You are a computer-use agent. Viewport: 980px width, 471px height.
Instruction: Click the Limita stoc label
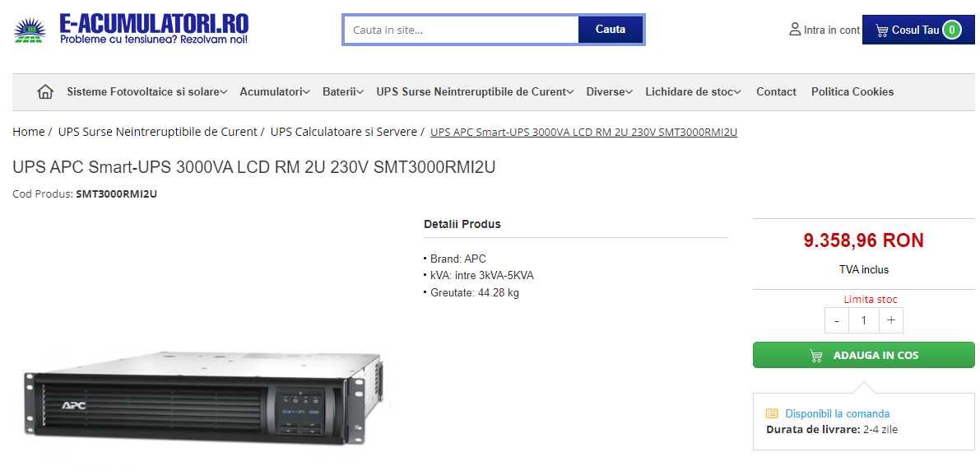click(x=871, y=300)
